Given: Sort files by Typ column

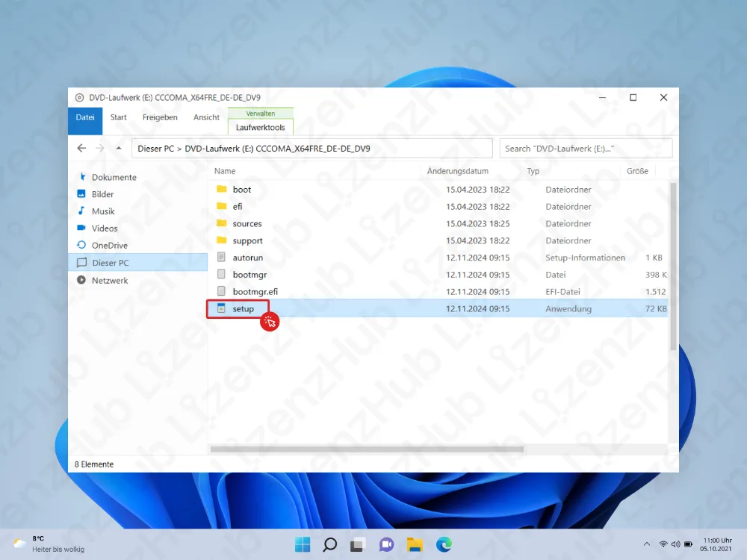Looking at the screenshot, I should click(x=533, y=171).
